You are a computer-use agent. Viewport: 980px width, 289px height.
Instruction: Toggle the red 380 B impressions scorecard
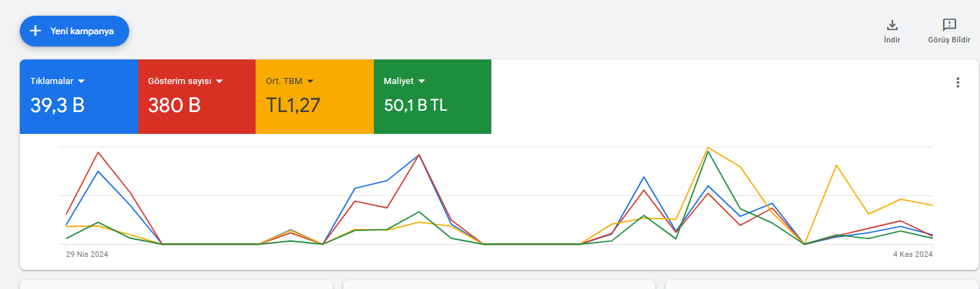tap(197, 96)
